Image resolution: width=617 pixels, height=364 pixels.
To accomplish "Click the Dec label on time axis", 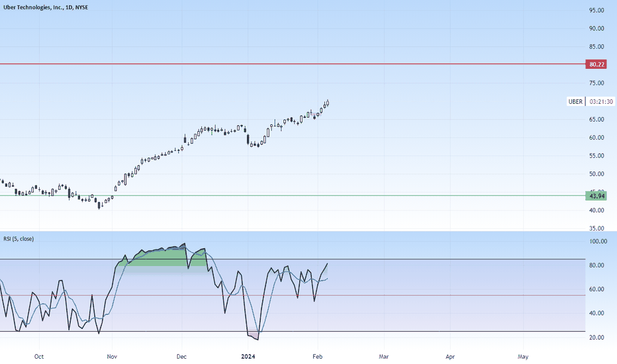I will (x=181, y=357).
